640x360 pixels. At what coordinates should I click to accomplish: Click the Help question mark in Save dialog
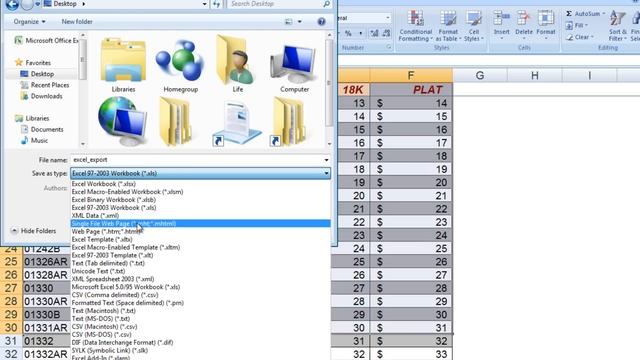click(322, 22)
